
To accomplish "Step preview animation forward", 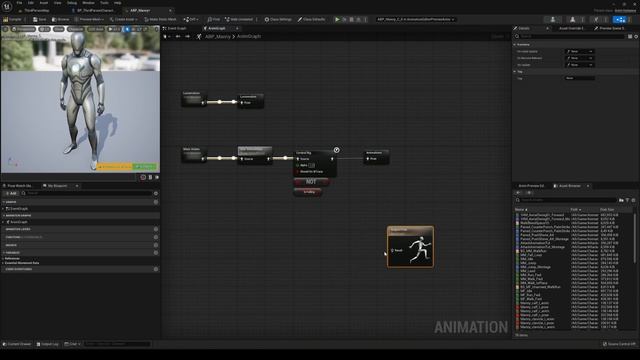I will coord(157,177).
